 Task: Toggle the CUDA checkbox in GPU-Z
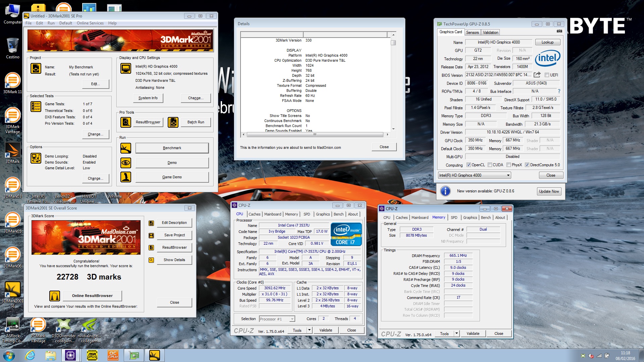pos(490,165)
